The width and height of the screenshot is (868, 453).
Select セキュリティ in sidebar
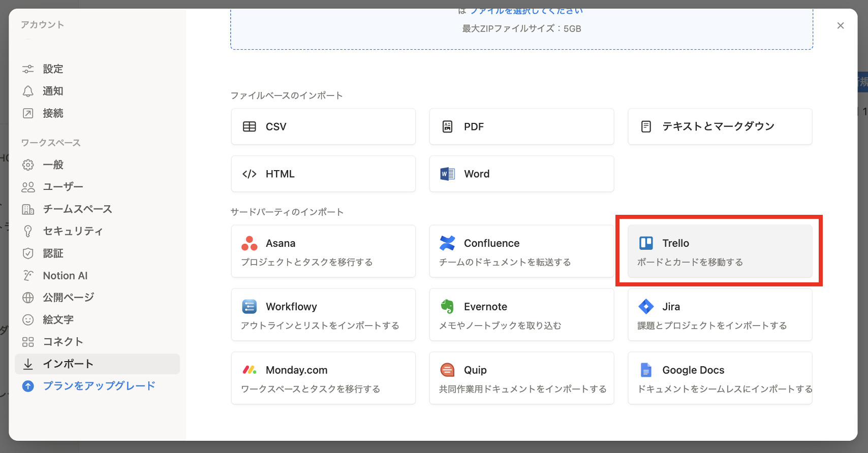97,231
